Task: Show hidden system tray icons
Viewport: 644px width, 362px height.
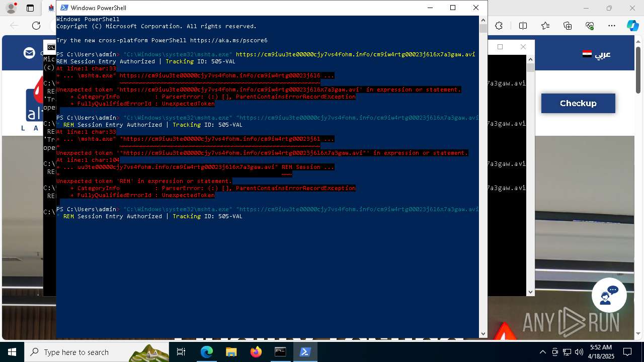Action: click(542, 352)
